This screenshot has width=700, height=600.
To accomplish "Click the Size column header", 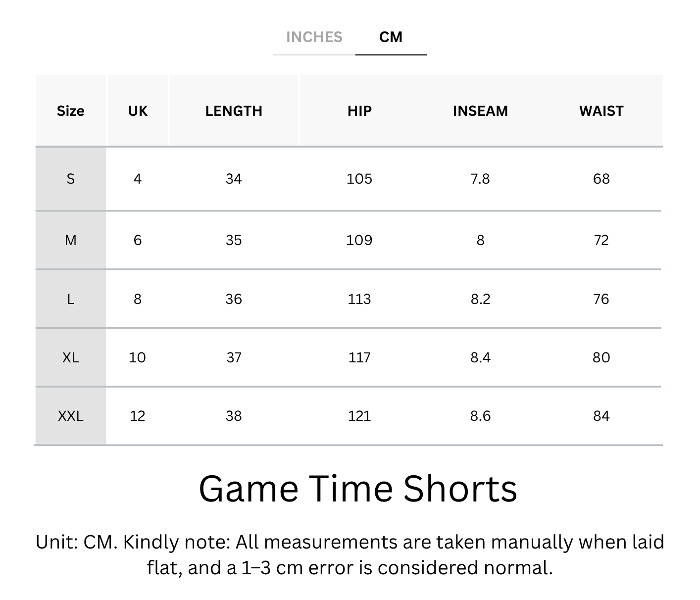I will point(70,111).
